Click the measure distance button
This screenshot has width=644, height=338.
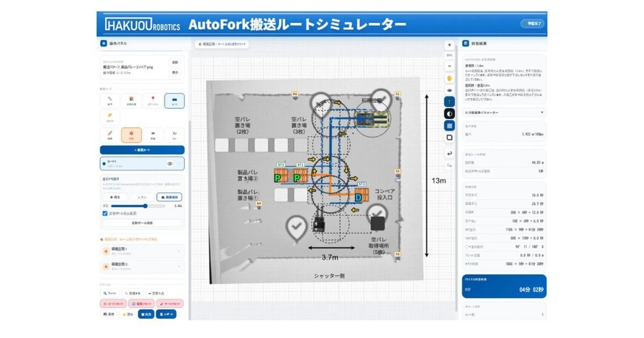[132, 293]
